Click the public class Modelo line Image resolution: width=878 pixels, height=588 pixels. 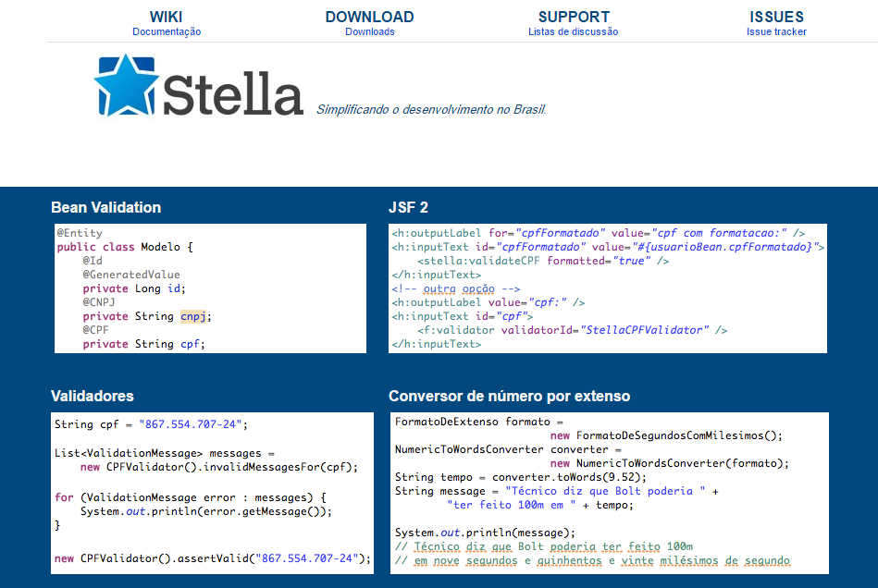(x=125, y=247)
